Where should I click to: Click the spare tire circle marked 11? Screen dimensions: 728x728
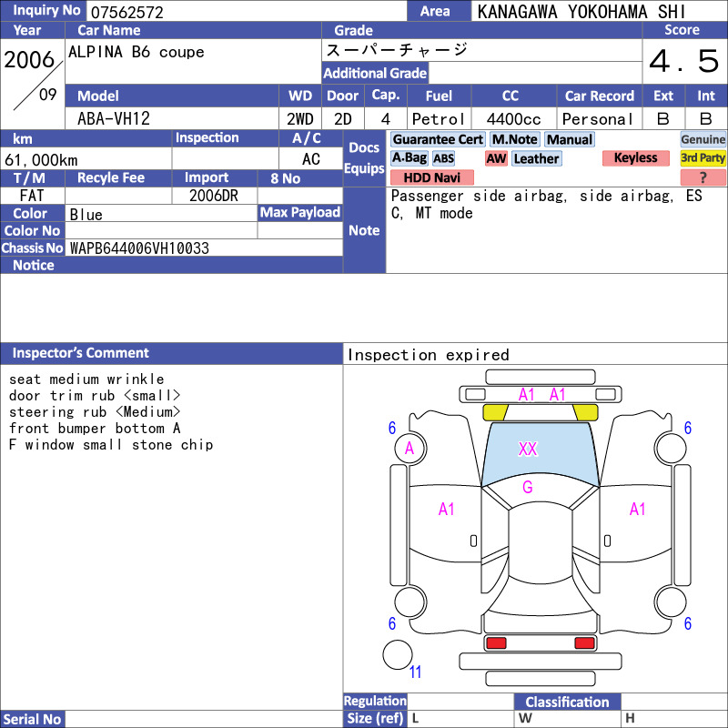click(x=398, y=654)
